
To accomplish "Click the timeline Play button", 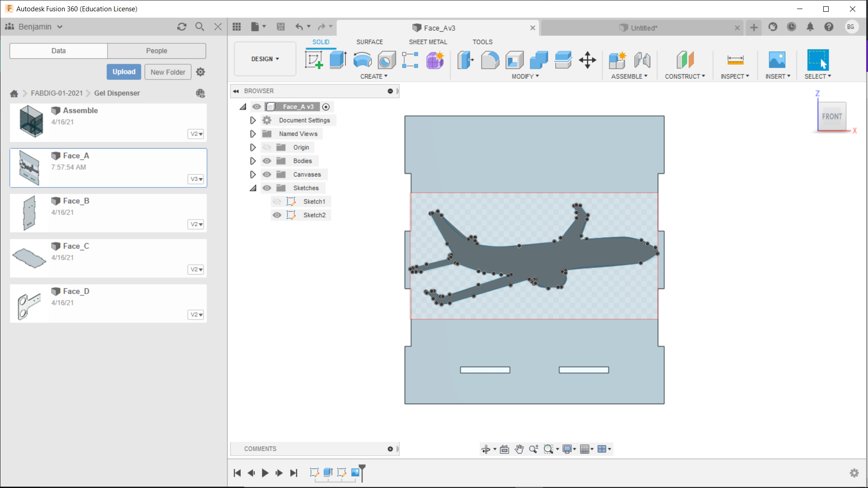I will pos(265,473).
